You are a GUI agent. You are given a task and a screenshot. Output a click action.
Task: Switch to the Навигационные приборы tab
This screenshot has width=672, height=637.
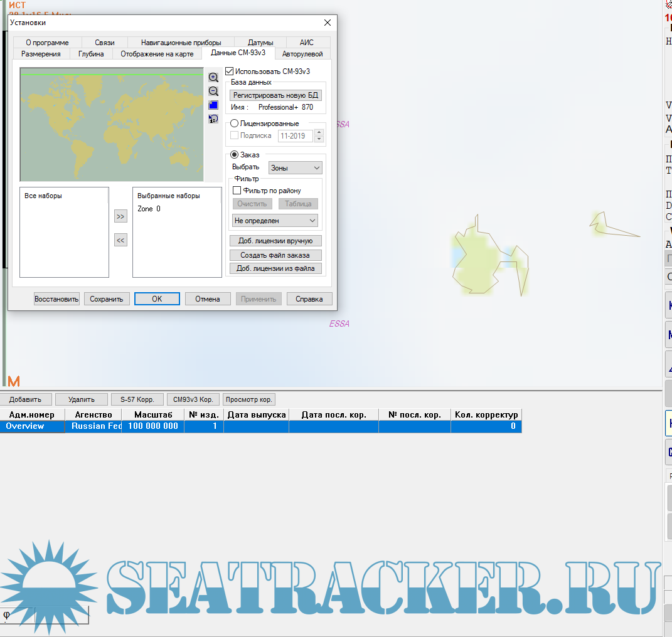click(x=181, y=43)
